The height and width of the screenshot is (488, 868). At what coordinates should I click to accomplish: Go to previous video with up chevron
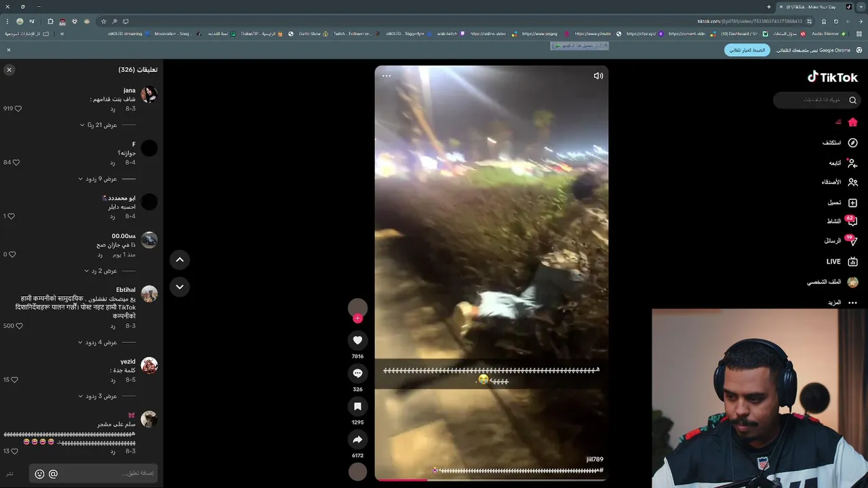[x=180, y=260]
